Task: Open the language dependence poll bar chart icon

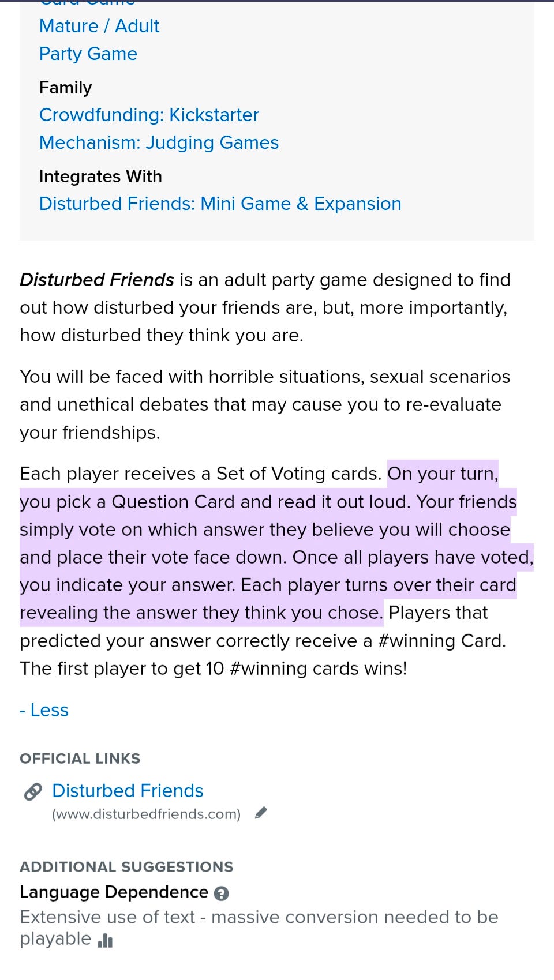Action: click(x=106, y=941)
